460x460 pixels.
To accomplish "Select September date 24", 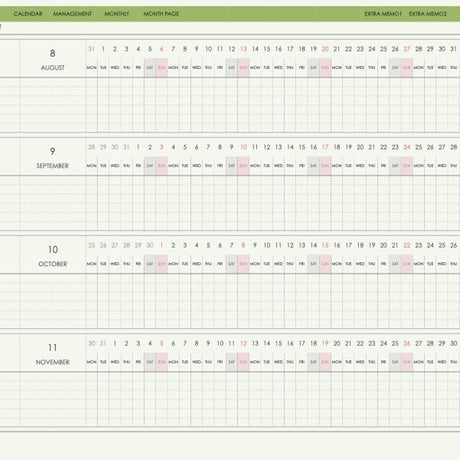I will (x=407, y=147).
